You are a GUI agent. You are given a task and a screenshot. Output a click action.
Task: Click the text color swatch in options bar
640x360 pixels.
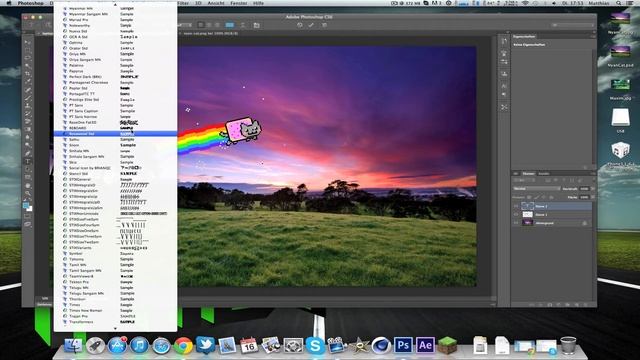pos(230,25)
